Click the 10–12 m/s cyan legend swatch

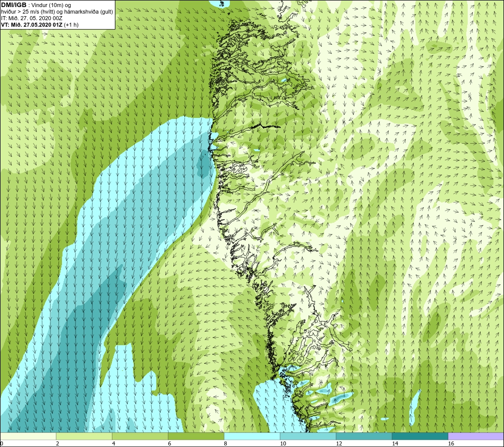pos(307,436)
